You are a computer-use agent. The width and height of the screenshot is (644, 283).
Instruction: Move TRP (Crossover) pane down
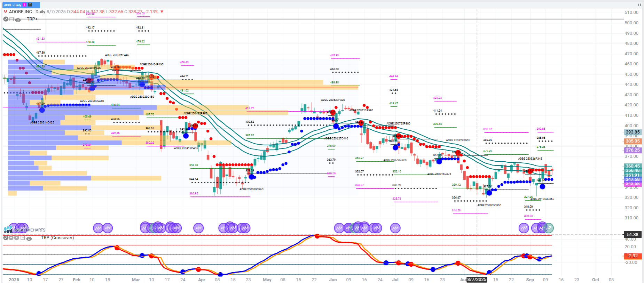click(11, 238)
